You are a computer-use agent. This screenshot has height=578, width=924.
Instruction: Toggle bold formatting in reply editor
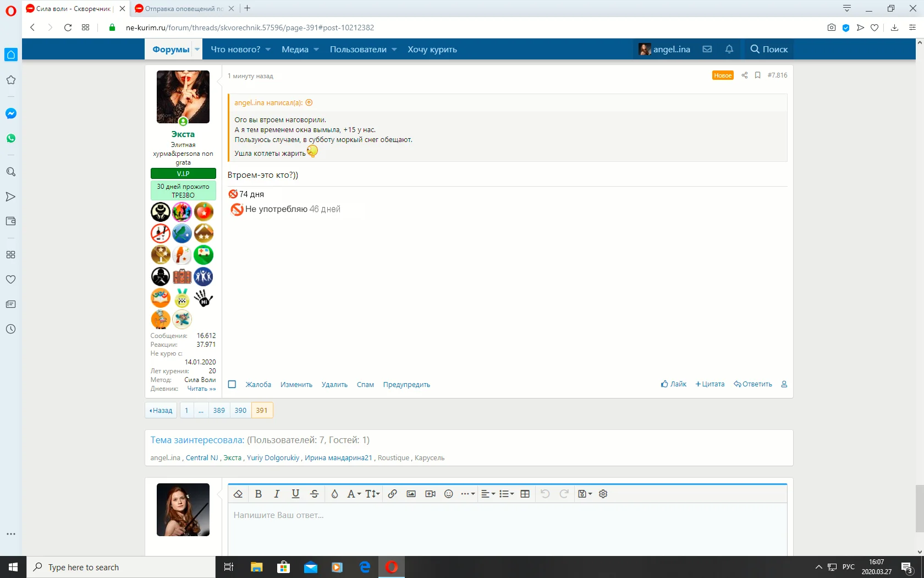[x=258, y=494]
